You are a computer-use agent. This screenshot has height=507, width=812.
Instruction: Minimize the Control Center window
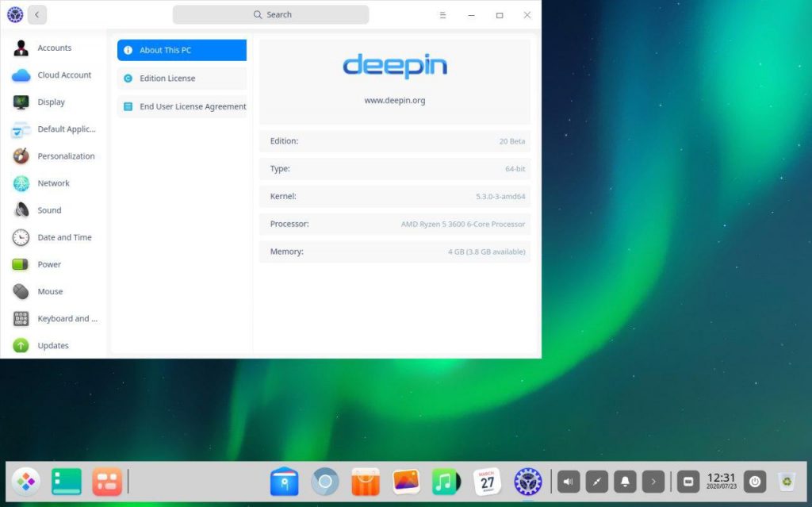pos(471,15)
